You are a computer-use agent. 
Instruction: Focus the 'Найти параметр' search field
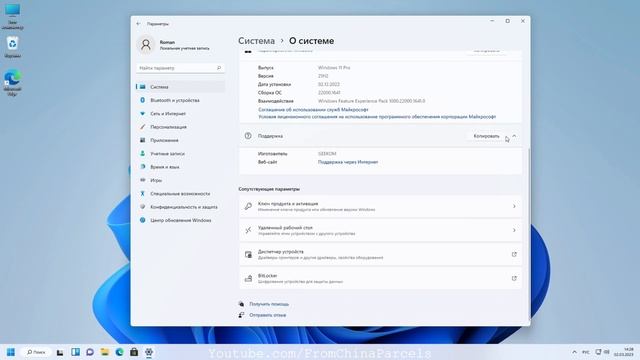180,68
